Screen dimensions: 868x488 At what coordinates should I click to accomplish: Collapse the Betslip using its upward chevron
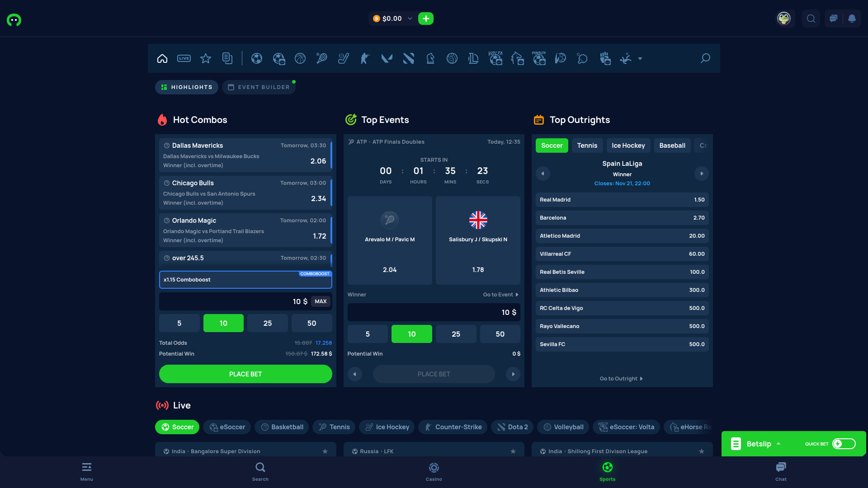[779, 444]
